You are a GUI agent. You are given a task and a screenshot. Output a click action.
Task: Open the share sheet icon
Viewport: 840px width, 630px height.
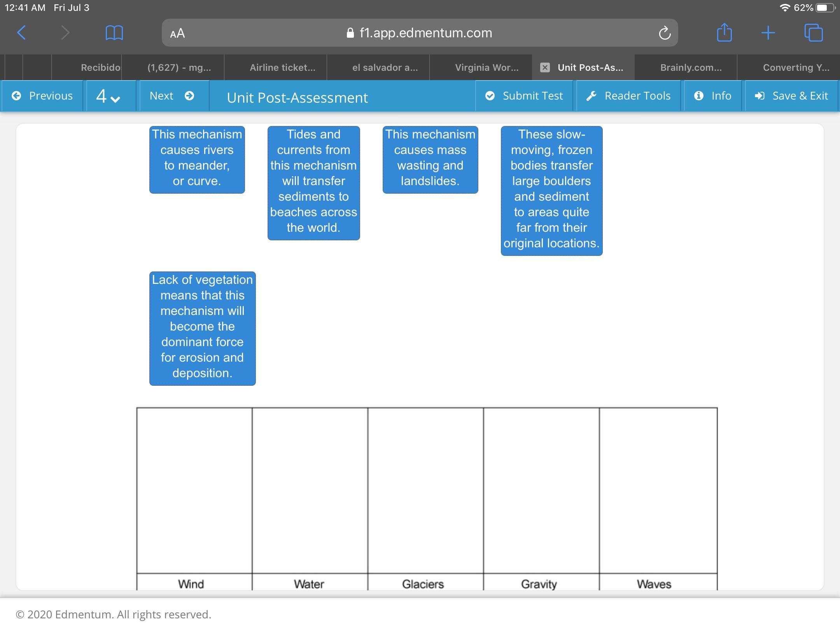[724, 33]
